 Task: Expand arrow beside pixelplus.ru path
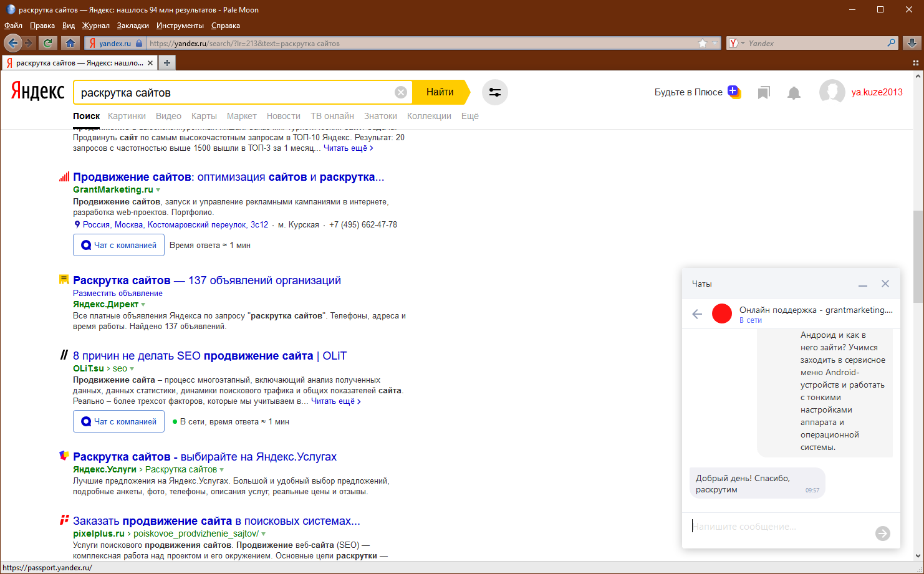click(263, 534)
